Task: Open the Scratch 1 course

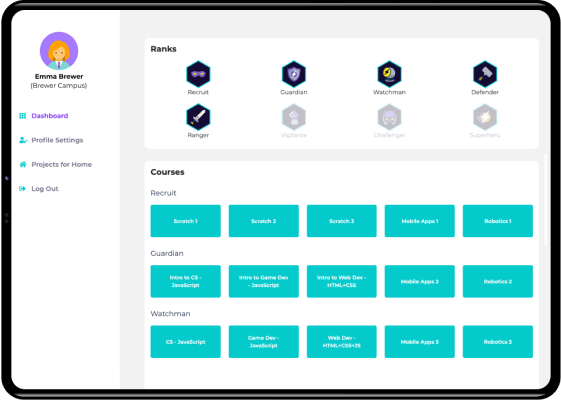Action: tap(185, 221)
